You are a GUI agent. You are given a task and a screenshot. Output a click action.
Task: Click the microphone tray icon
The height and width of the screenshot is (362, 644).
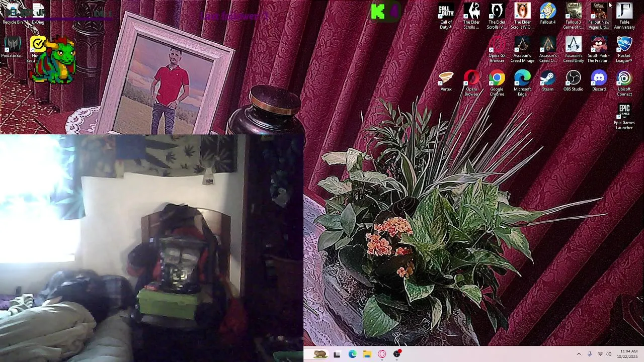[590, 354]
